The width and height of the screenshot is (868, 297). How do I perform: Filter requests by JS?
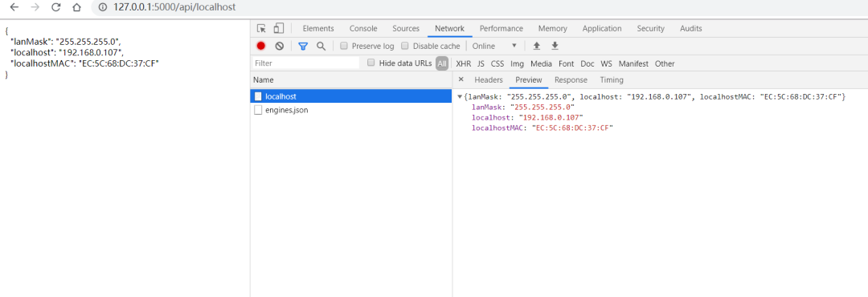pos(481,63)
